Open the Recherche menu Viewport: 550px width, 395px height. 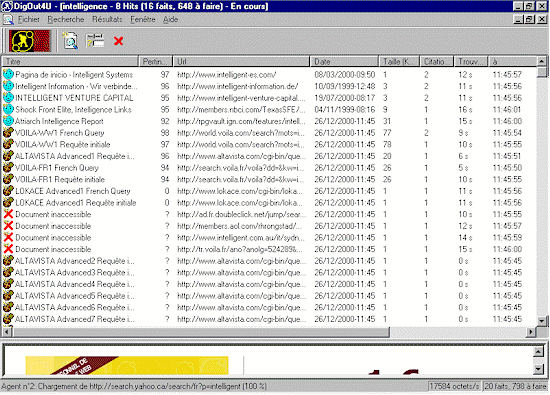[x=66, y=19]
